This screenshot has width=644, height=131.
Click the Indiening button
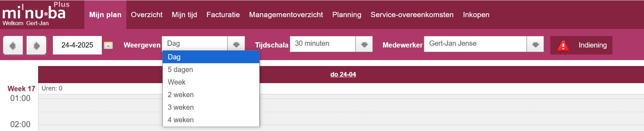(581, 45)
